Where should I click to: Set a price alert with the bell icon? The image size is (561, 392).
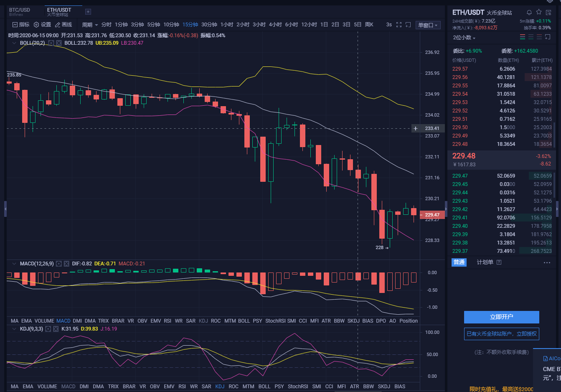[528, 13]
